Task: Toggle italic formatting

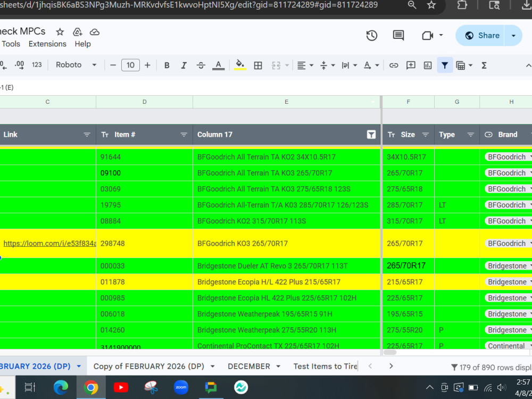Action: click(184, 65)
